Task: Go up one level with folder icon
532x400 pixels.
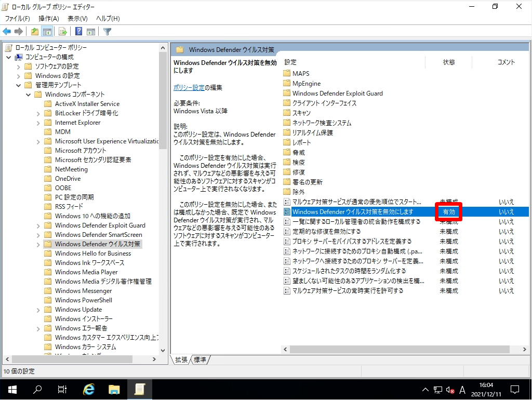Action: pyautogui.click(x=35, y=32)
